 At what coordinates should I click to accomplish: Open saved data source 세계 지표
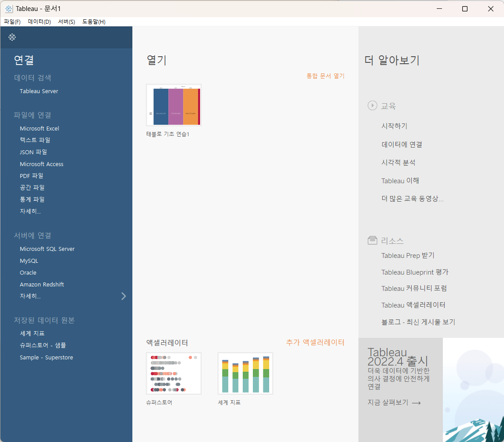point(32,333)
